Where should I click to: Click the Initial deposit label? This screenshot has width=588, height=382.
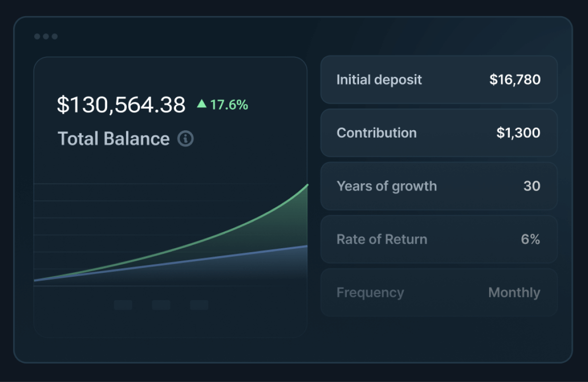379,80
